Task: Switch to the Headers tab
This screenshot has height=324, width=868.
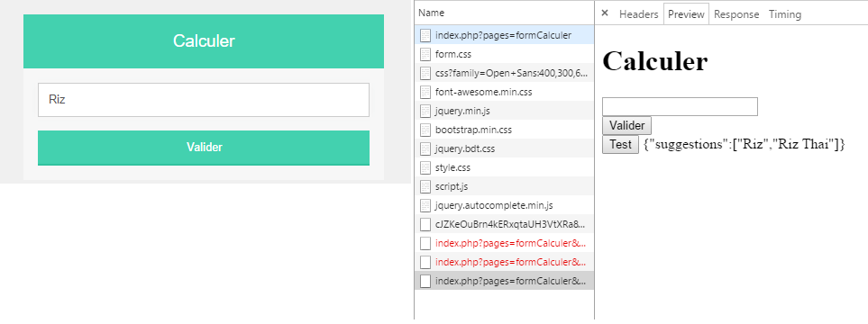Action: [638, 14]
